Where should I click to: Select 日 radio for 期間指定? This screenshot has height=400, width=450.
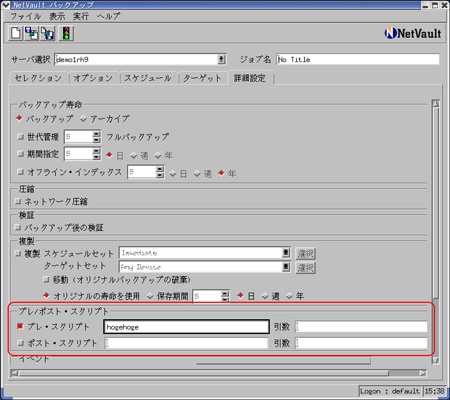[x=109, y=155]
